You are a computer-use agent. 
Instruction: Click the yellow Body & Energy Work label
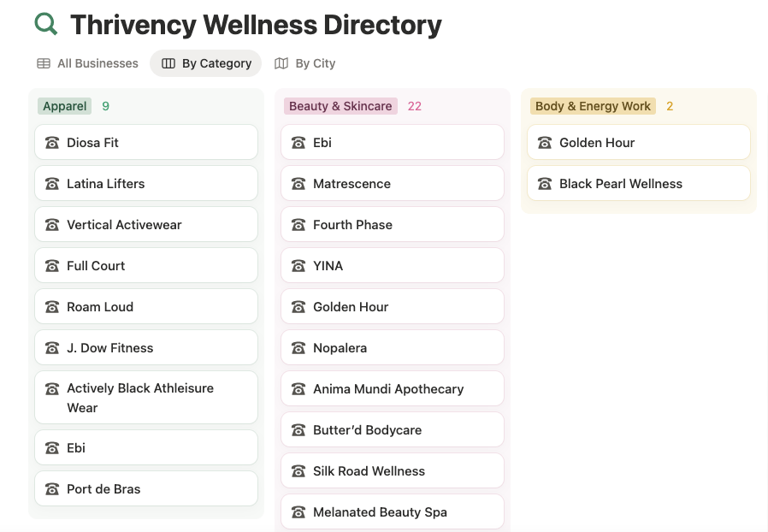(x=593, y=106)
